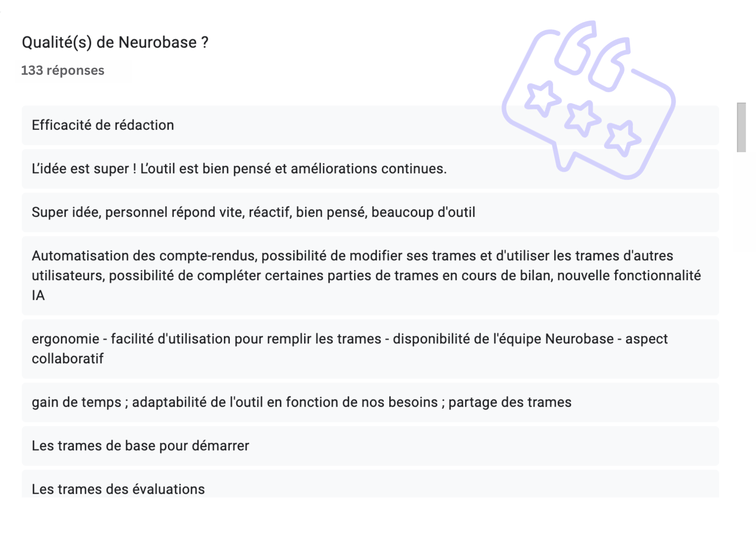Click the lone "IA" text line
Image resolution: width=756 pixels, height=534 pixels.
pyautogui.click(x=38, y=295)
